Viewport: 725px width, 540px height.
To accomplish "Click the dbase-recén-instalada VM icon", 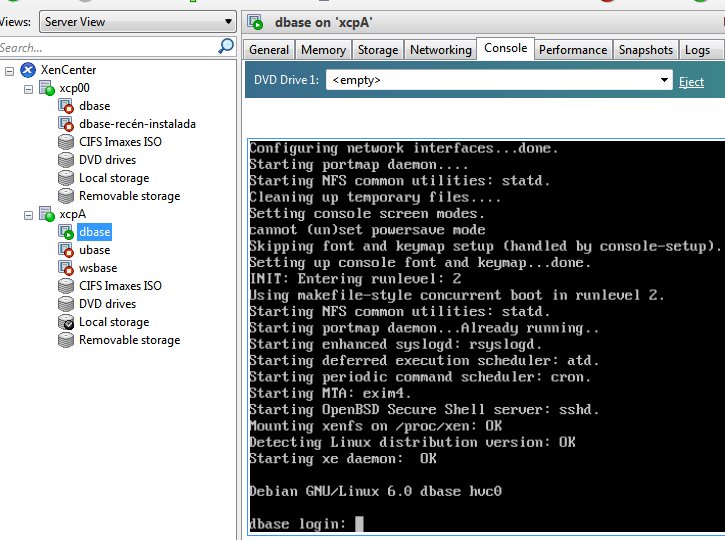I will pyautogui.click(x=66, y=124).
